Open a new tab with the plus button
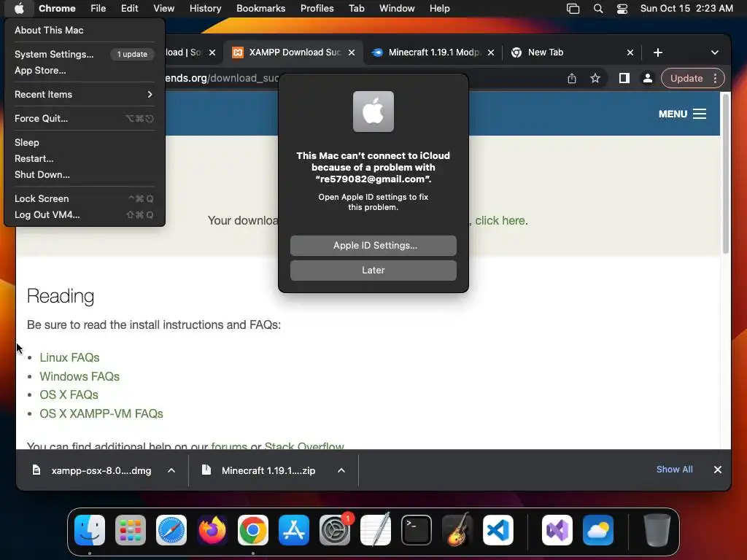The image size is (747, 560). pyautogui.click(x=658, y=52)
